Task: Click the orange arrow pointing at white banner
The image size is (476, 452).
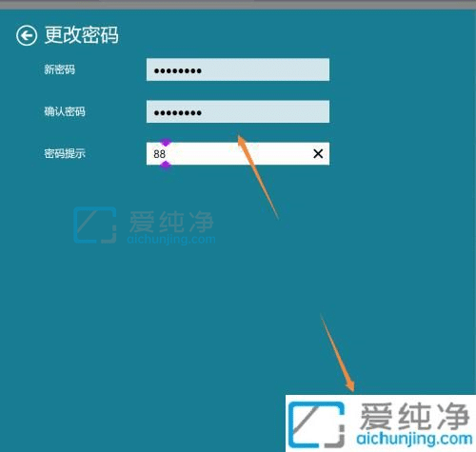Action: click(x=338, y=353)
